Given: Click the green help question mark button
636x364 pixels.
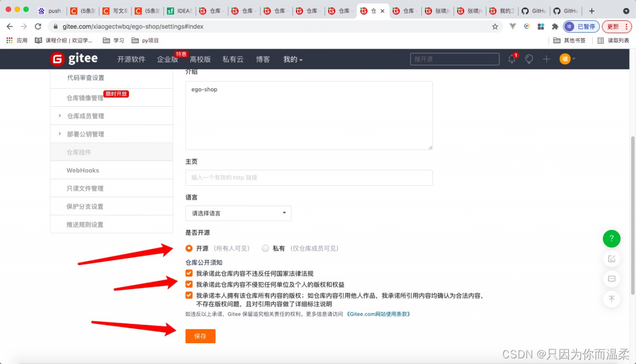Looking at the screenshot, I should 612,238.
